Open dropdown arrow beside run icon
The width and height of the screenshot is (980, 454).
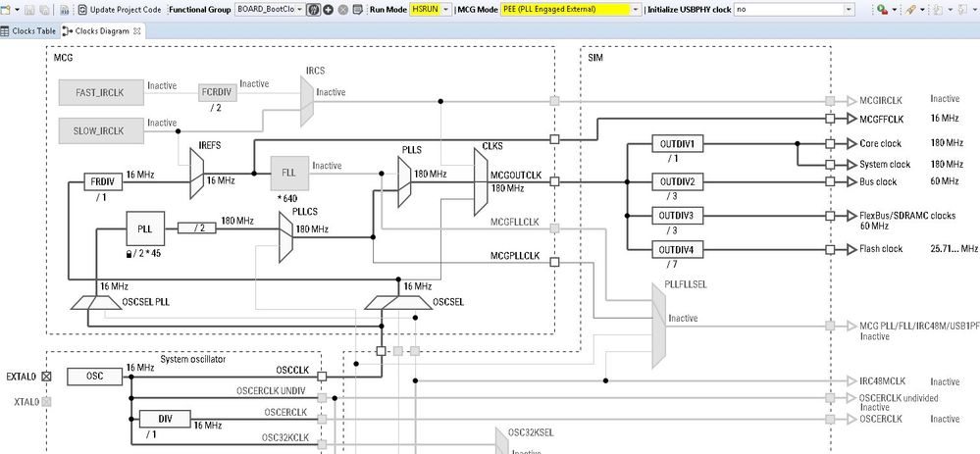pyautogui.click(x=895, y=10)
